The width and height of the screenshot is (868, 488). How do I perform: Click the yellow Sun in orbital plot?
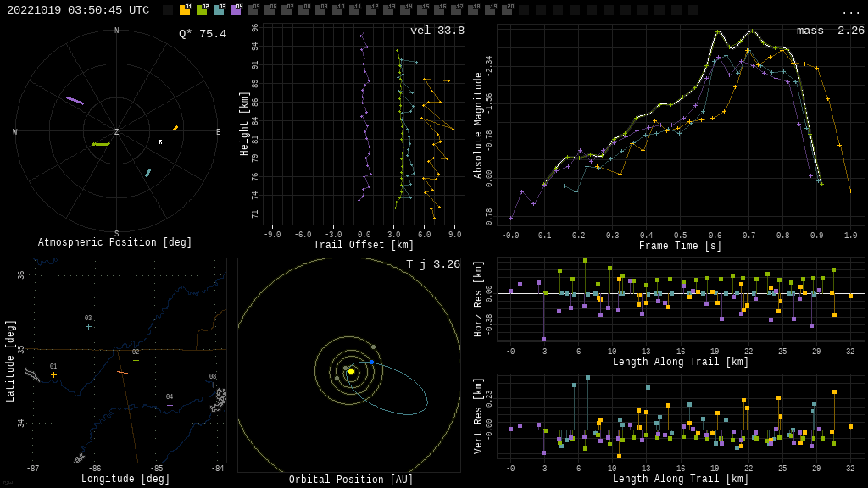351,371
